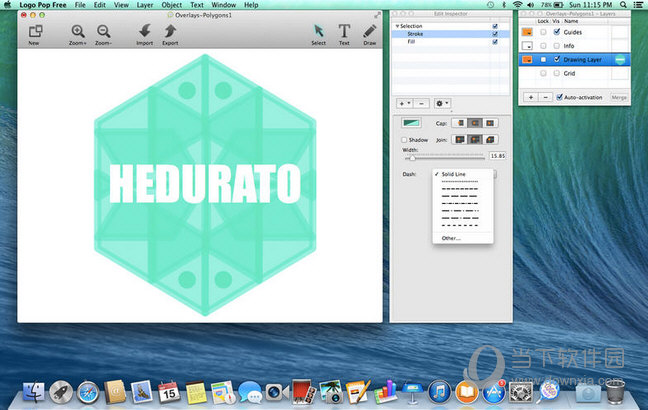This screenshot has height=410, width=648.
Task: Activate the Text tool
Action: (x=344, y=31)
